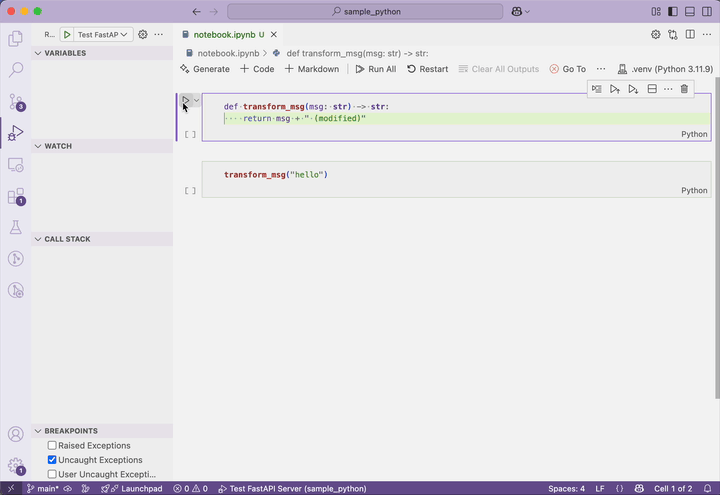Screen dimensions: 720x495
Task: Open the Run and Debug view
Action: [x=16, y=133]
